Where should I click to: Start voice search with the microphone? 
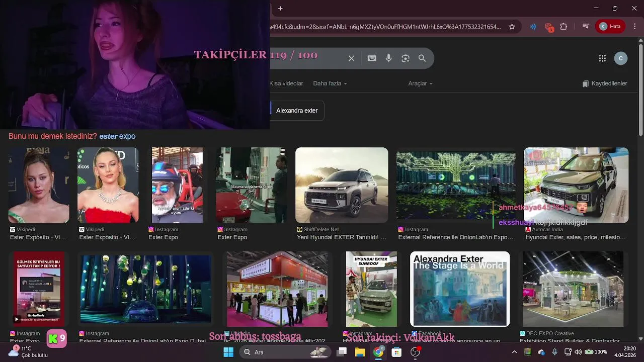(x=388, y=58)
